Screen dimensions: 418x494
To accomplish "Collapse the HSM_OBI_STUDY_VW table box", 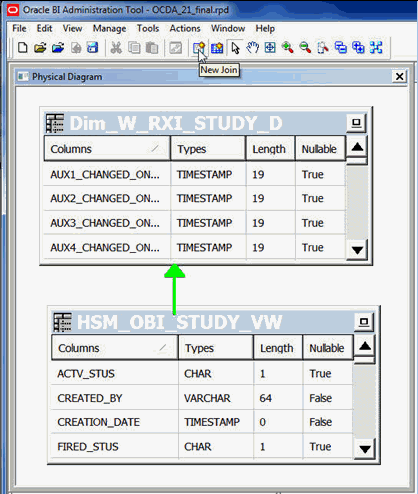I will click(364, 322).
